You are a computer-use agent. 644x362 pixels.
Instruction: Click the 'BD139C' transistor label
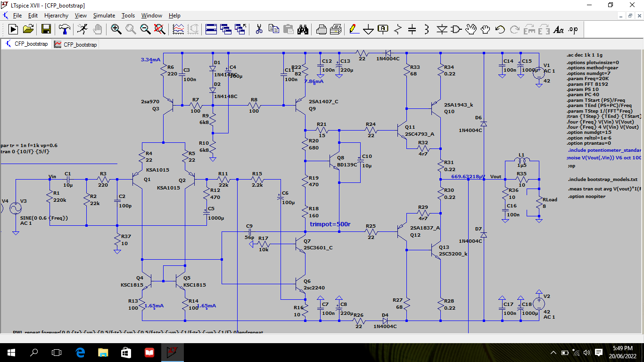tap(348, 165)
